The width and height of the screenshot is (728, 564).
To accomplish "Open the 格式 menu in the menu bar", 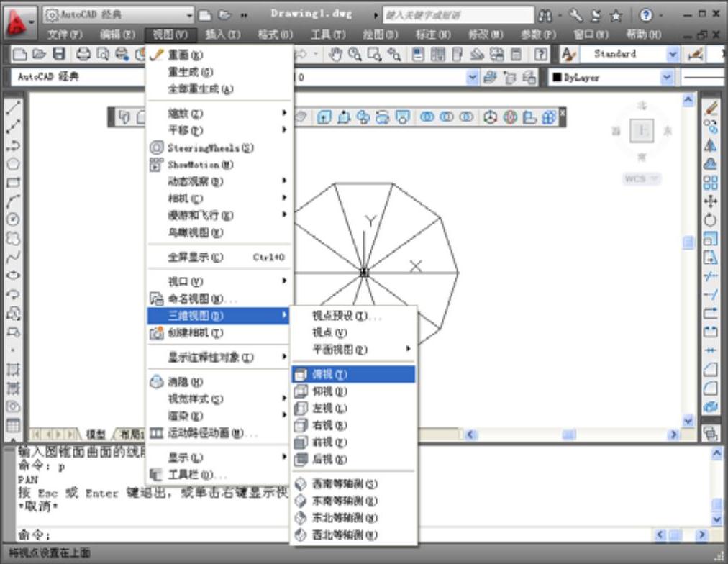I will click(x=275, y=34).
